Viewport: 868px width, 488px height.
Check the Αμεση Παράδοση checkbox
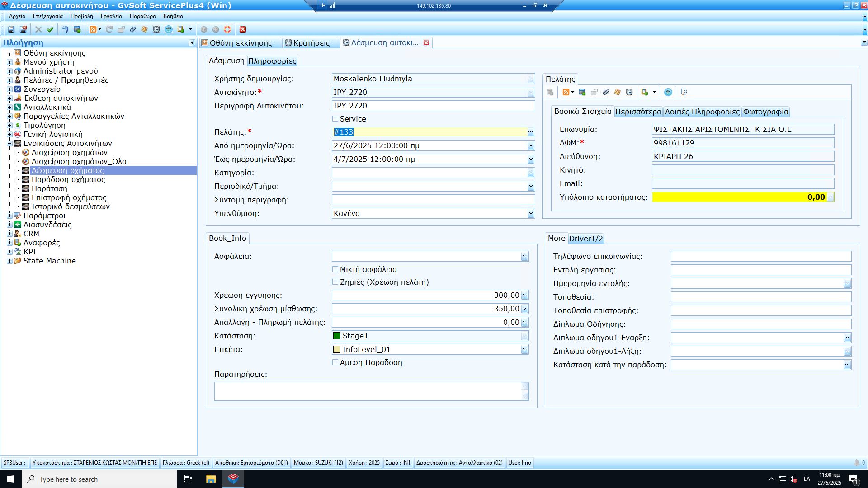pyautogui.click(x=335, y=362)
